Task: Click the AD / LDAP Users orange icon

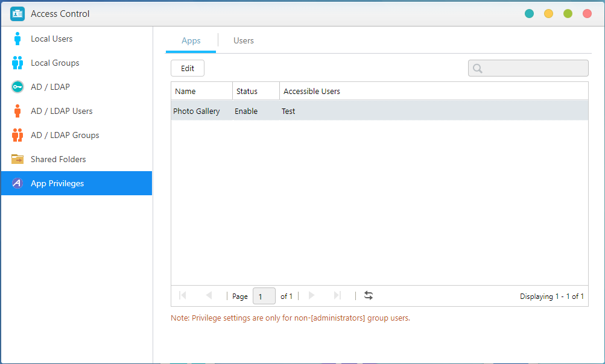Action: tap(17, 111)
